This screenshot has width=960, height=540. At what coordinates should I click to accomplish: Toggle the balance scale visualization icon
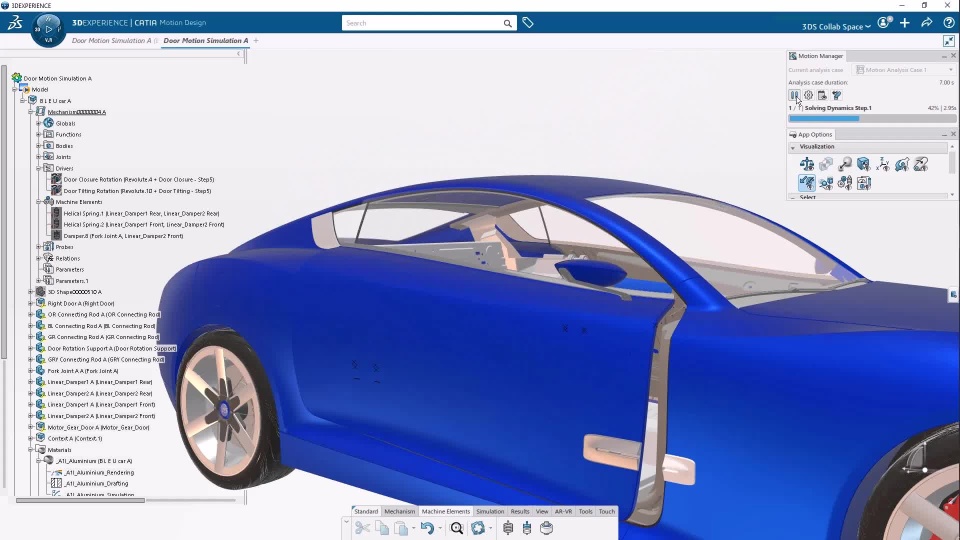point(807,163)
